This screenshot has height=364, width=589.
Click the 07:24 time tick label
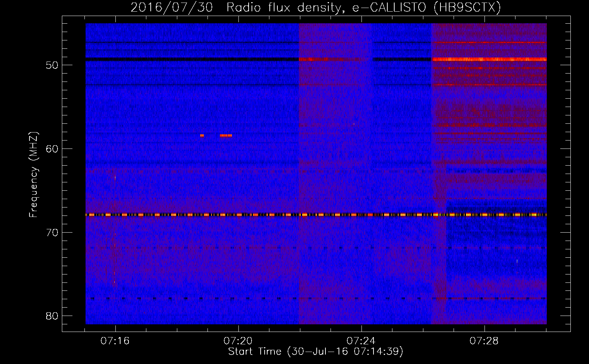pyautogui.click(x=361, y=341)
